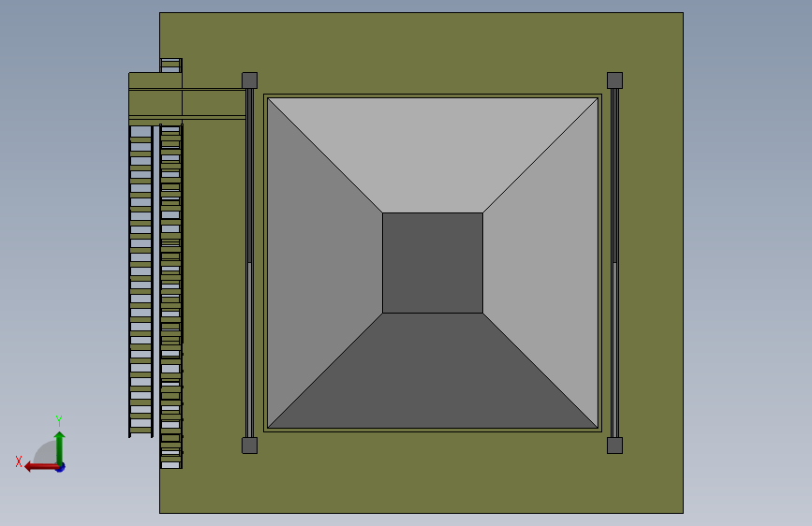Select the upper-right gray corner post block
Image resolution: width=812 pixels, height=526 pixels.
(614, 80)
